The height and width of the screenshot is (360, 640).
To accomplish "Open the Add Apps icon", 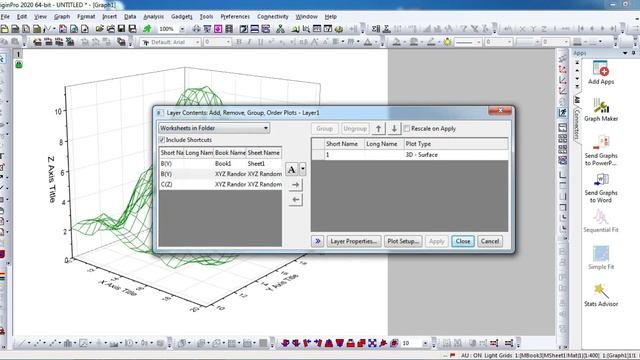I will (x=601, y=73).
